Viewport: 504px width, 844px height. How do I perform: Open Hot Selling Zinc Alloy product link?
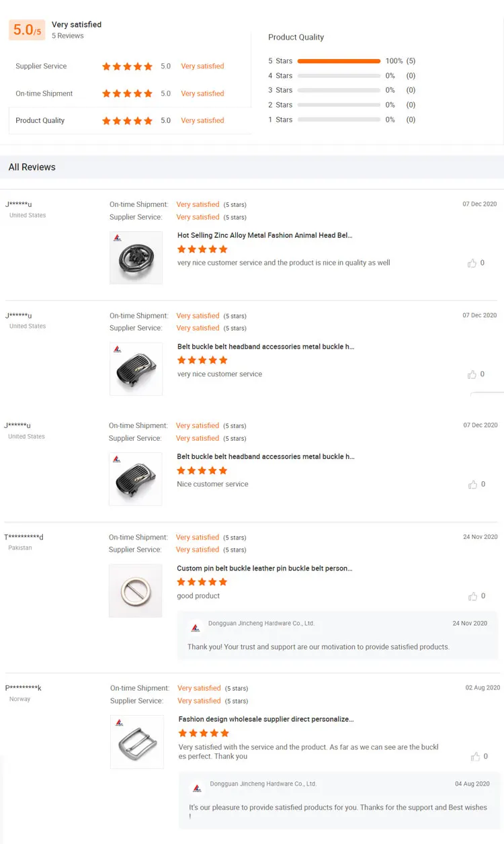click(x=265, y=236)
